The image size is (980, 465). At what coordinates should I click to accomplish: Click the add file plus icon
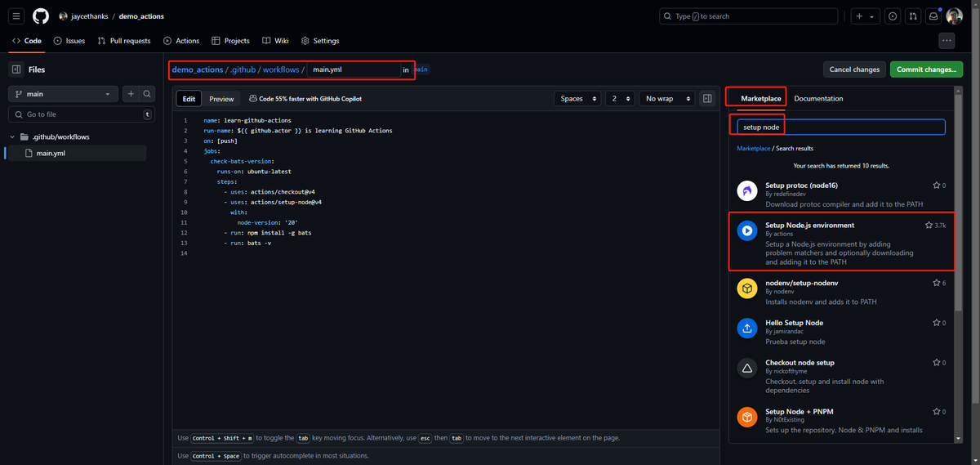[130, 94]
